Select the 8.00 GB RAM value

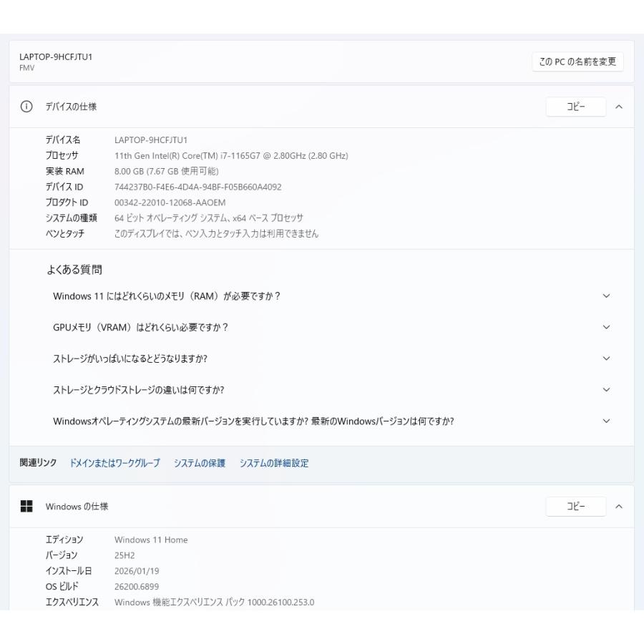[166, 171]
